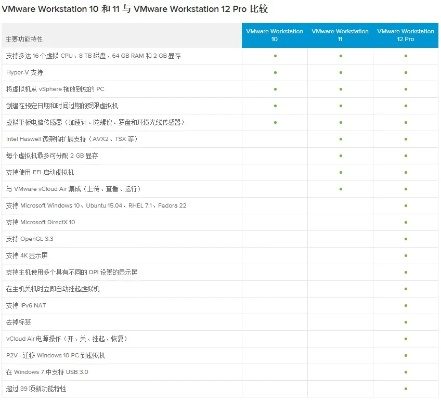Click the 'vCloud Air 电源操作' row
The width and height of the screenshot is (441, 400).
220,339
